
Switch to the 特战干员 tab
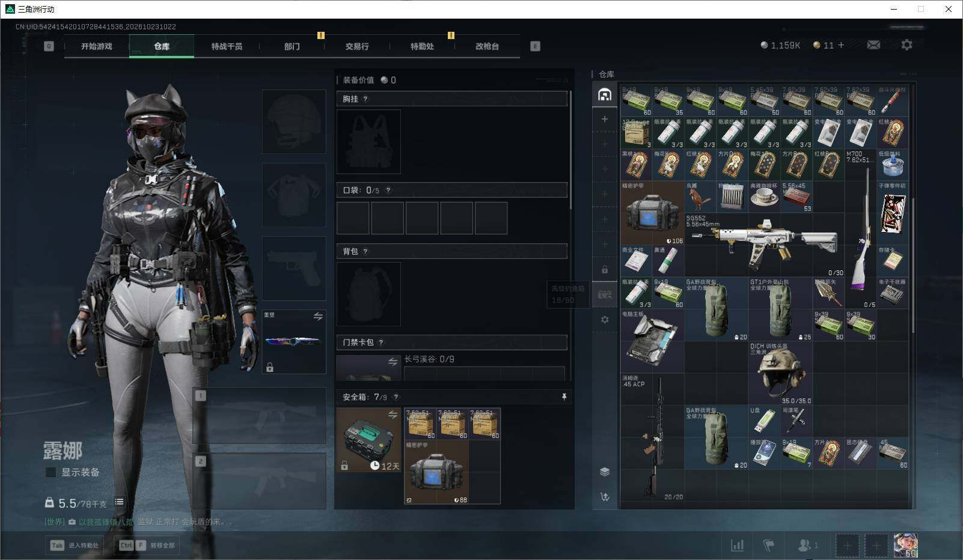coord(227,46)
